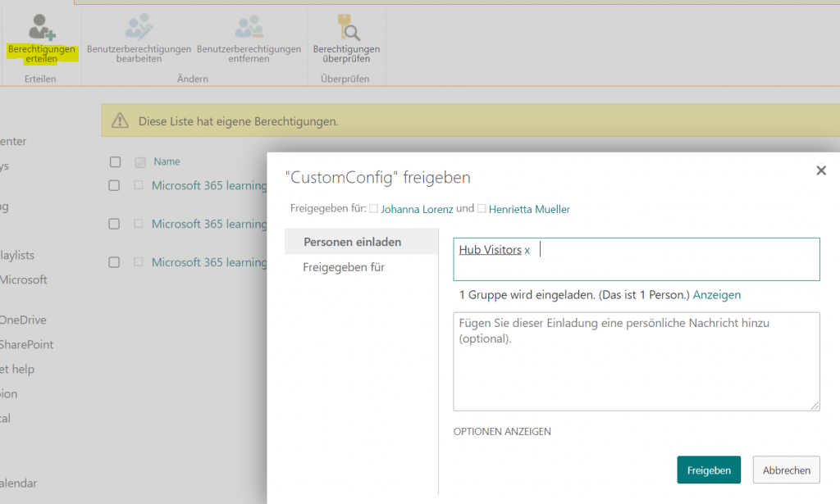Open the Anzeigen link for the invited group
The height and width of the screenshot is (504, 840).
(717, 295)
